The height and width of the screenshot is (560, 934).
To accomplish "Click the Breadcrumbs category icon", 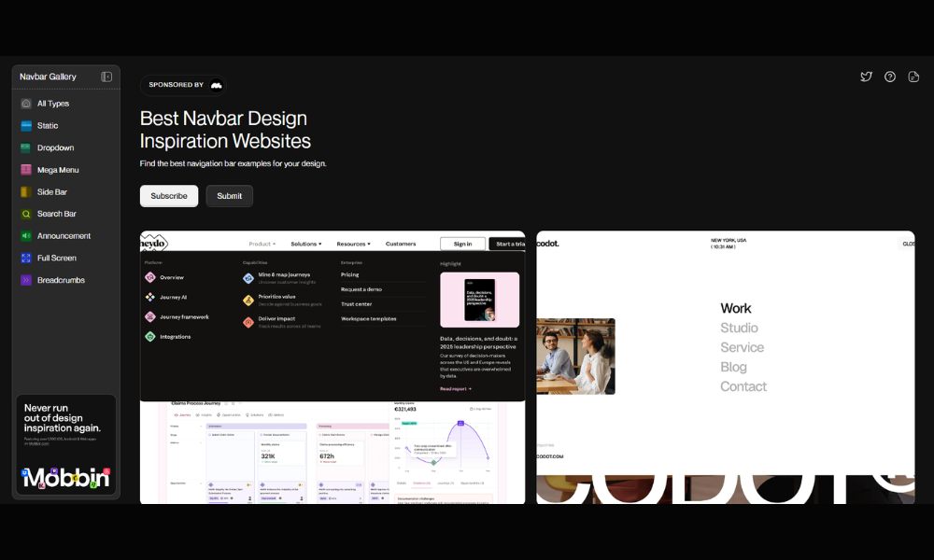I will coord(26,280).
